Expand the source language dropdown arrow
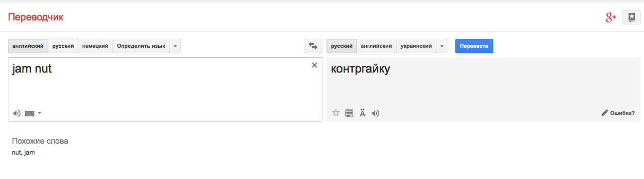The width and height of the screenshot is (644, 179). [x=175, y=46]
